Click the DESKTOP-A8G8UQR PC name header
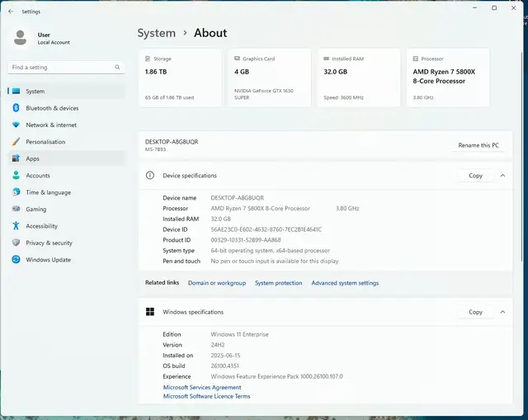528x420 pixels. 172,142
